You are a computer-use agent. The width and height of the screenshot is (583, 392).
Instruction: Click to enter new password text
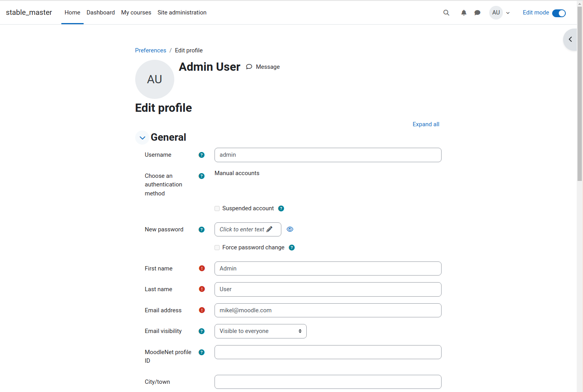[242, 229]
